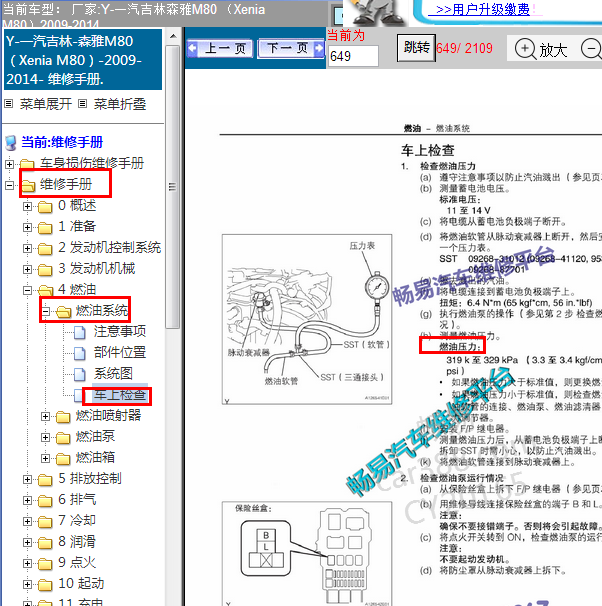Open the 系统图 document
Image resolution: width=602 pixels, height=606 pixels.
pyautogui.click(x=113, y=373)
